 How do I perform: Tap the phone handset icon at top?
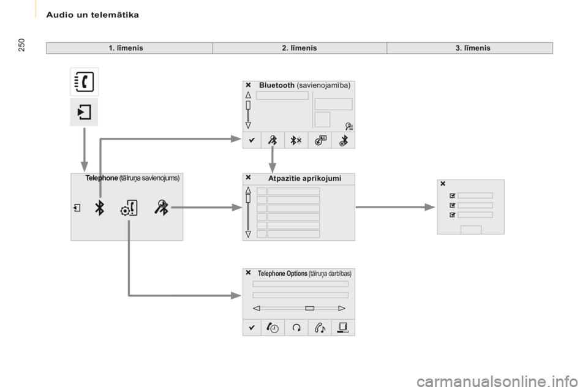coord(85,82)
